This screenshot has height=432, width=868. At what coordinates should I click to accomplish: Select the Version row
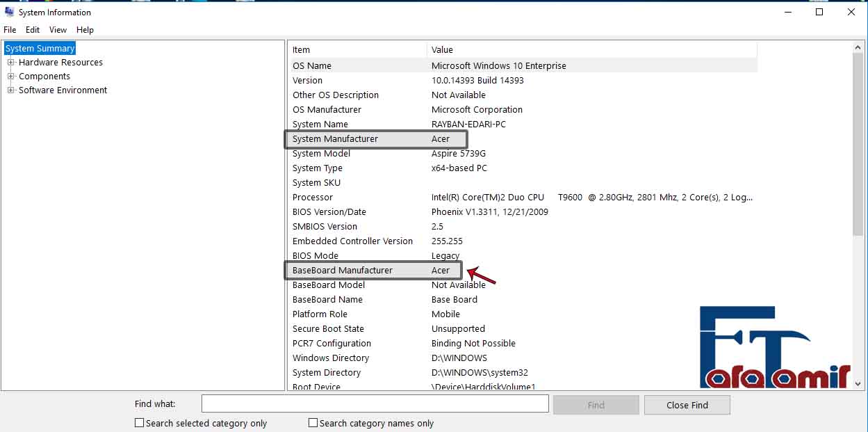(x=523, y=80)
